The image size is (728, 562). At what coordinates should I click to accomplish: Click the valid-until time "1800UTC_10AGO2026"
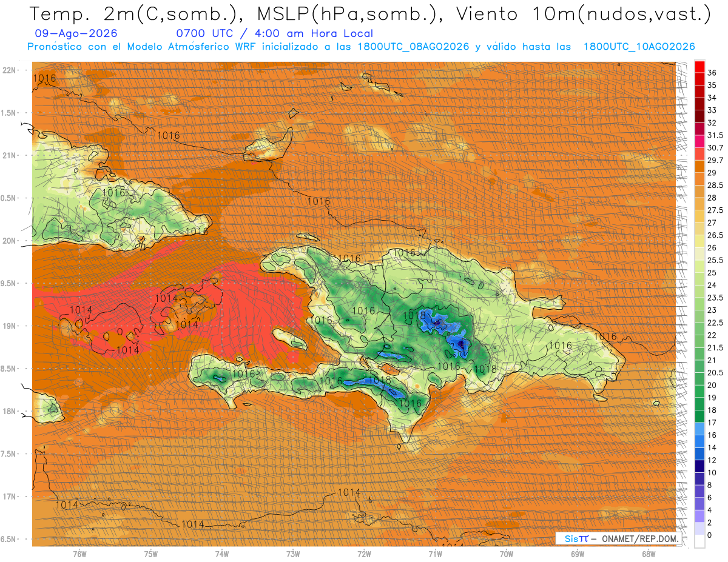(x=639, y=47)
